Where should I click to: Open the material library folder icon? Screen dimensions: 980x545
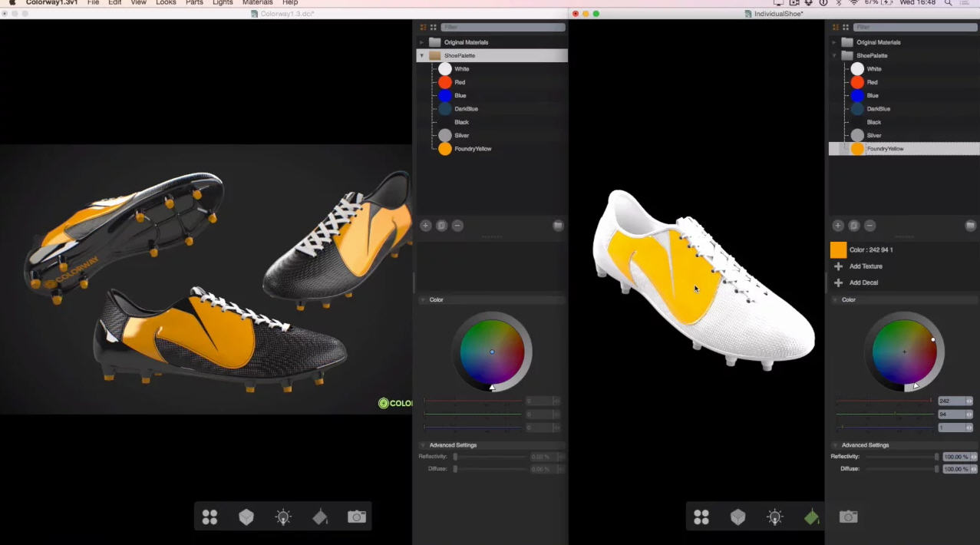coord(558,225)
